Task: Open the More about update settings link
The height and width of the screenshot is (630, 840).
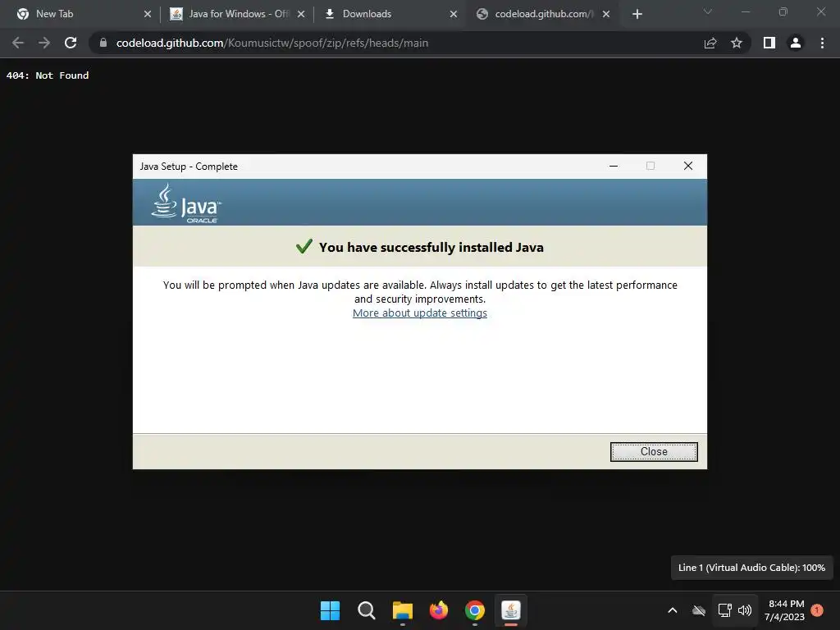Action: [419, 313]
